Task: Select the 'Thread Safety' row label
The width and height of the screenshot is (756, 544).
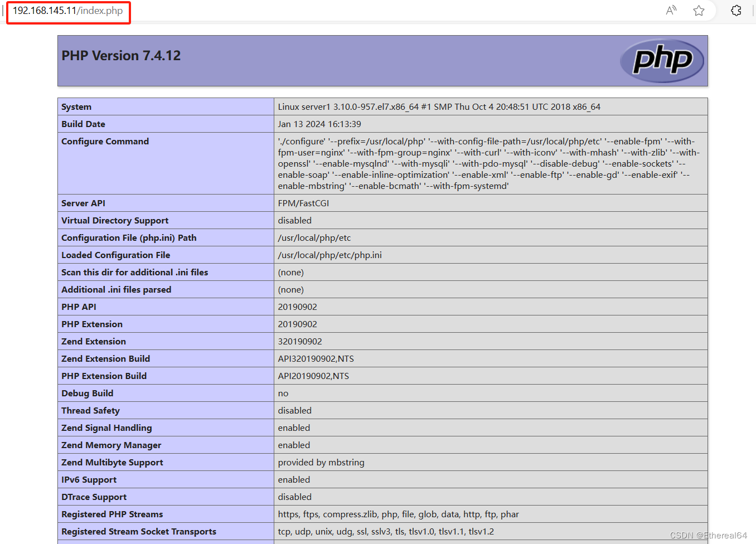Action: pos(90,411)
